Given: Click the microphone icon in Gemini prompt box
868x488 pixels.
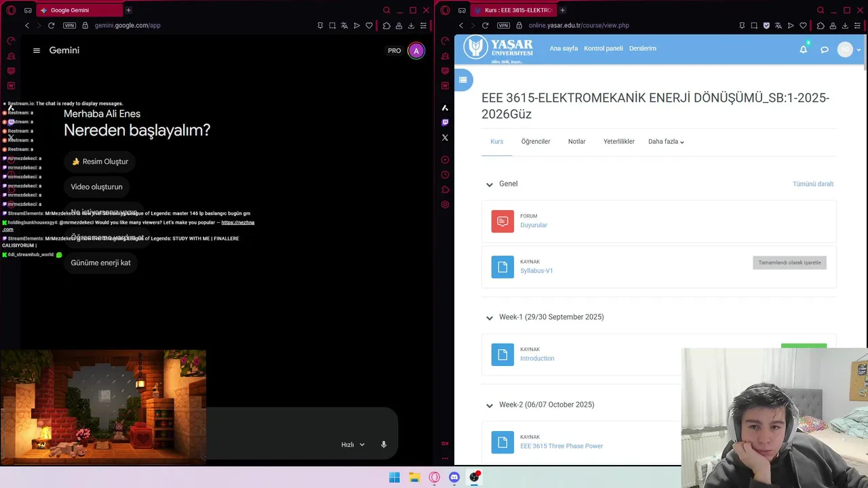Looking at the screenshot, I should click(x=384, y=445).
